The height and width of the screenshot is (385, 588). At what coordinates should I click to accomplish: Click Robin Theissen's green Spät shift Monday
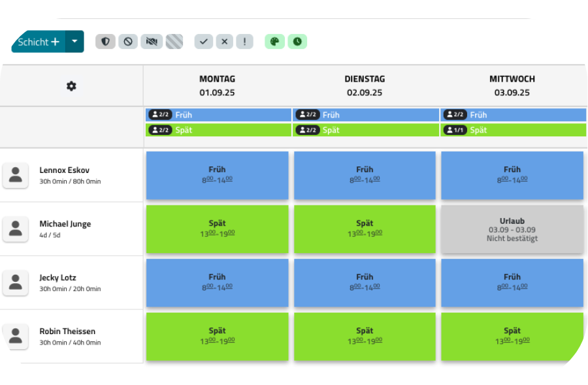click(x=217, y=336)
